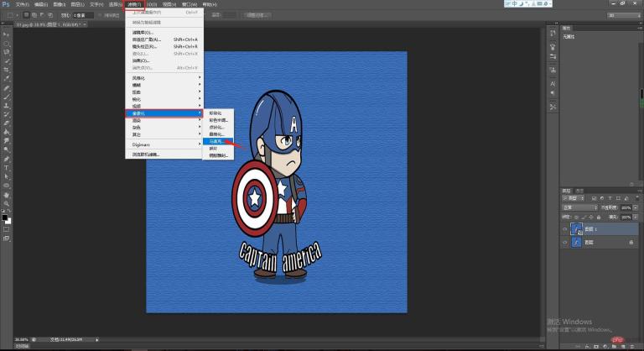The width and height of the screenshot is (644, 351).
Task: Select the Hand tool in the toolbox
Action: click(x=6, y=193)
